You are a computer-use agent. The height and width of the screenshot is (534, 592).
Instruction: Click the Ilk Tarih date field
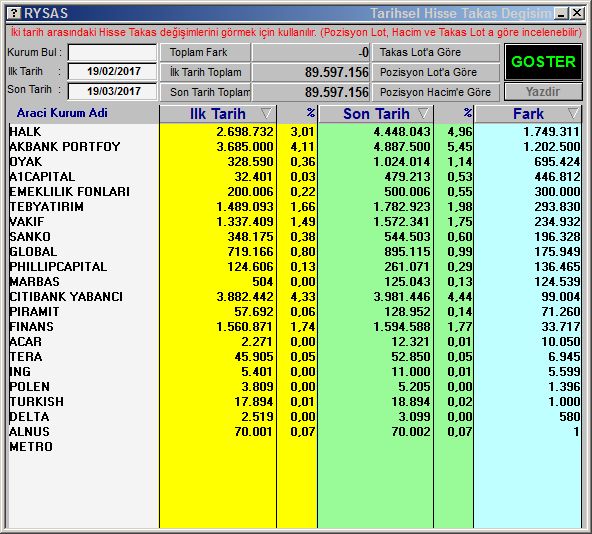(113, 71)
